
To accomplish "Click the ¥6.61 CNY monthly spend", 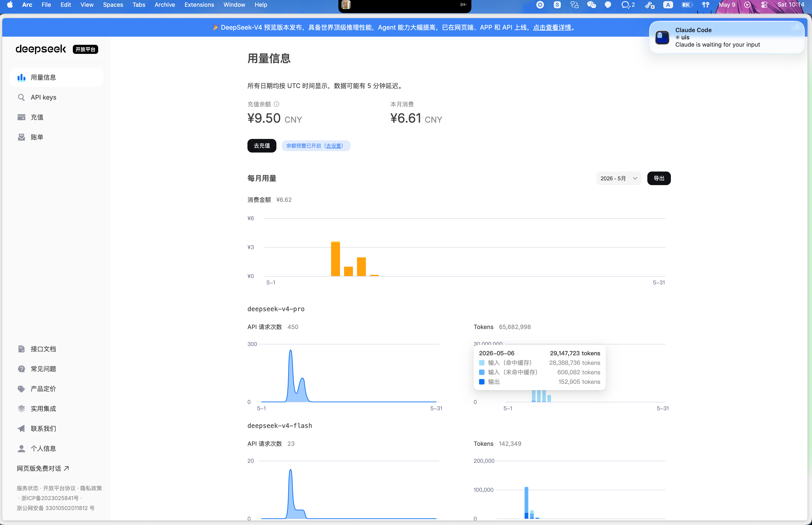I will (416, 118).
